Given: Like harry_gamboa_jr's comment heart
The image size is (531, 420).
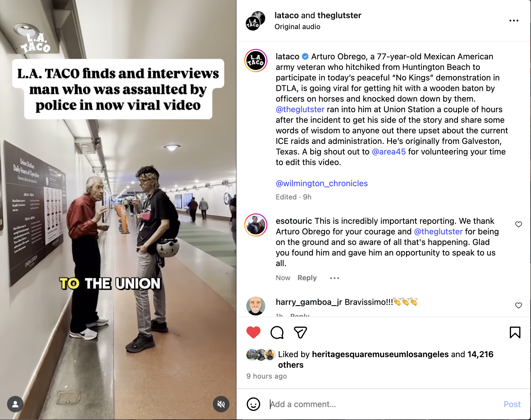Looking at the screenshot, I should tap(519, 305).
